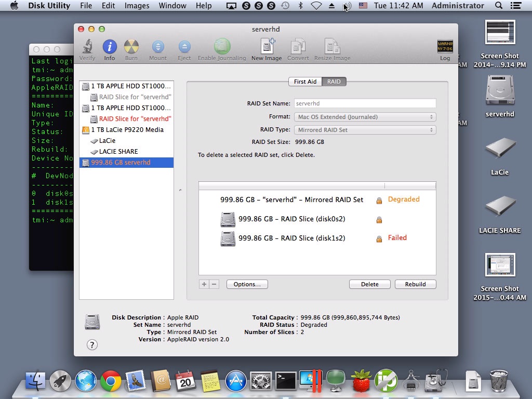Click the Failed status text
Viewport: 532px width, 399px height.
(x=397, y=237)
